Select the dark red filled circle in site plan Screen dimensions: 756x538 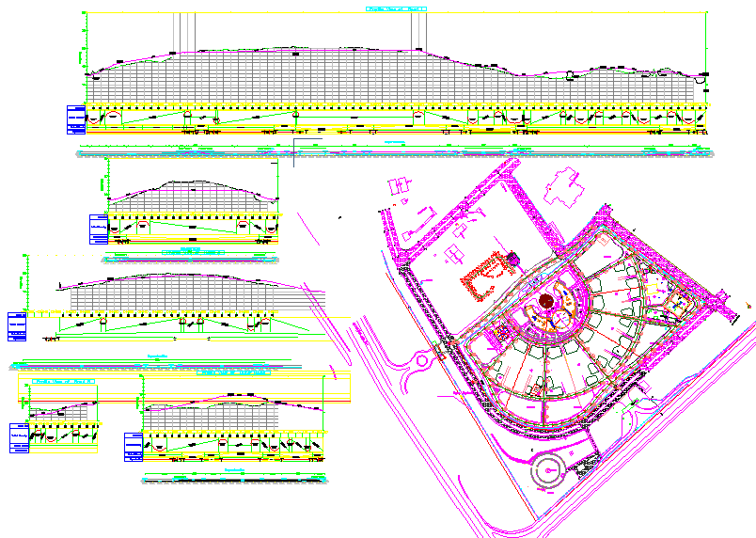pyautogui.click(x=546, y=301)
